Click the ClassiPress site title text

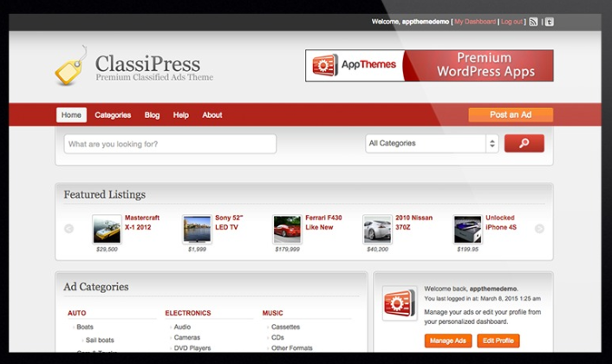pos(147,63)
